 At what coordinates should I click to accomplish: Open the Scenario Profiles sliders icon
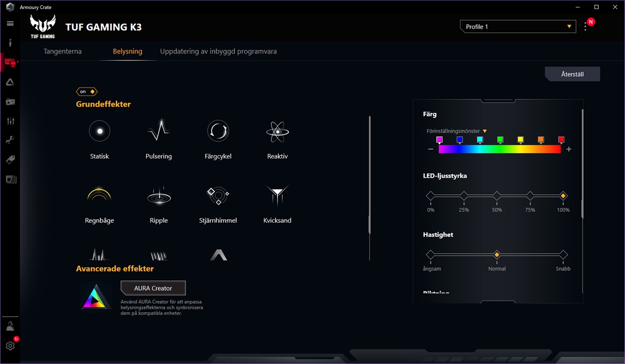10,121
